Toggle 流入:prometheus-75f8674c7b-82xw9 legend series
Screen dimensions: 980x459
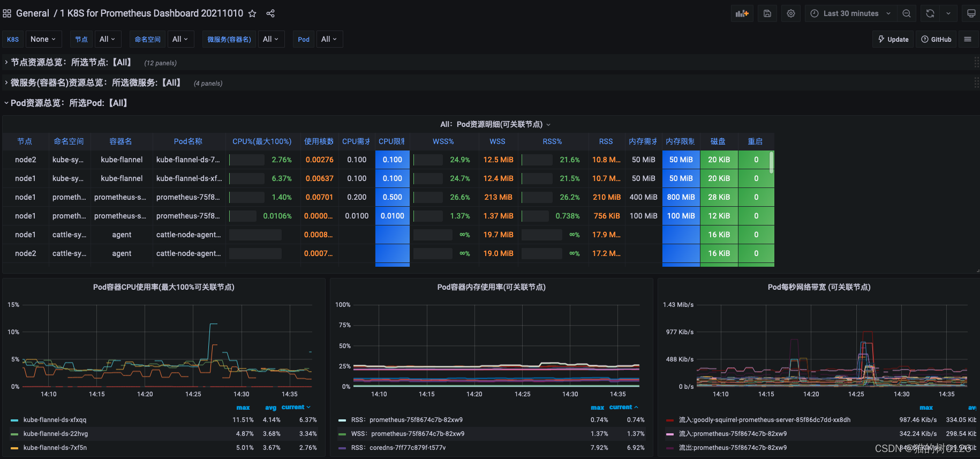[733, 434]
